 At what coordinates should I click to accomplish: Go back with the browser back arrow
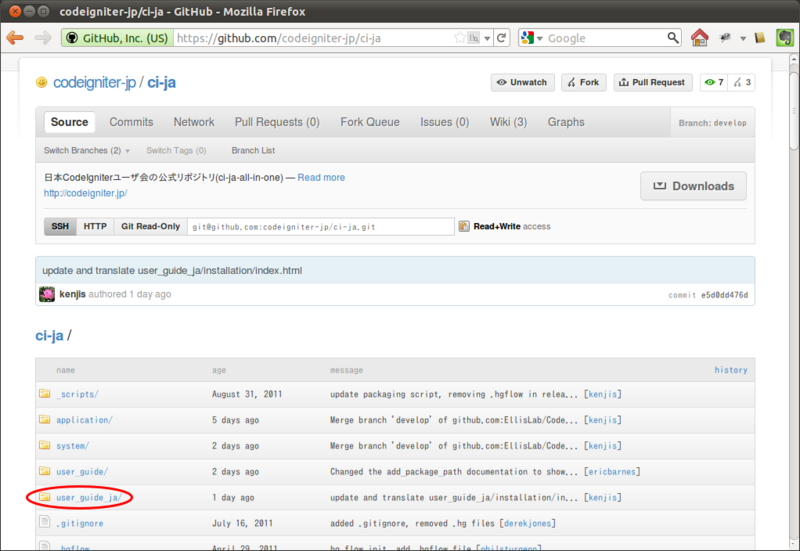(x=15, y=38)
